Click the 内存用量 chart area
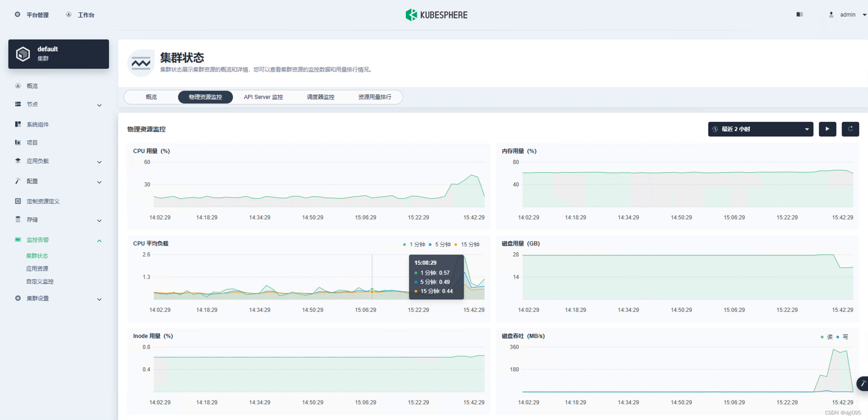 tap(688, 185)
